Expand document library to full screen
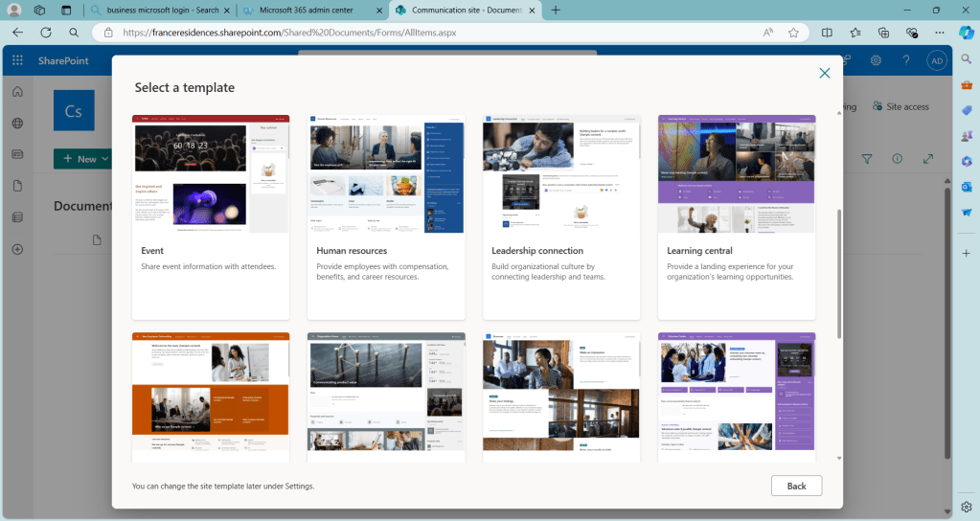Screen dimensions: 980x521 pyautogui.click(x=927, y=159)
